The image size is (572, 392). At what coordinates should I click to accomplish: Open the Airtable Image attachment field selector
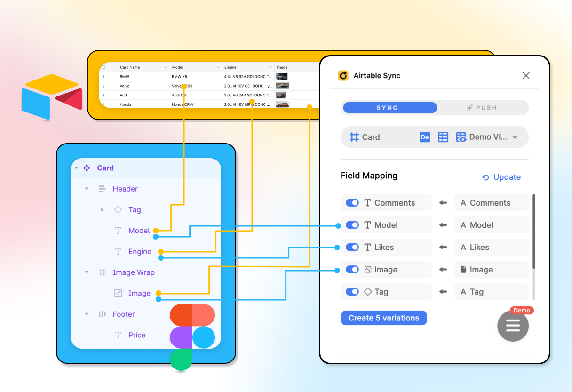tap(492, 270)
